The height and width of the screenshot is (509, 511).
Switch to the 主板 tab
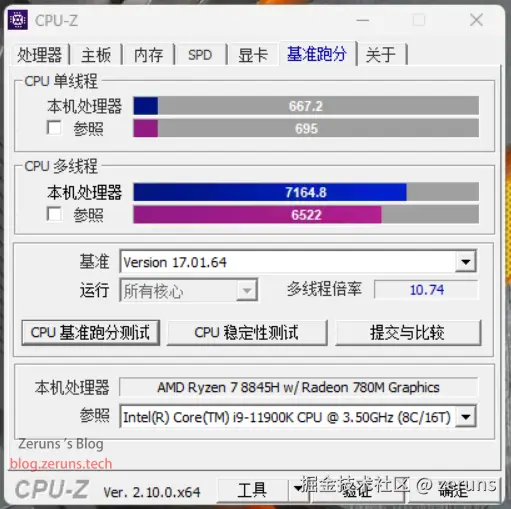[x=96, y=54]
